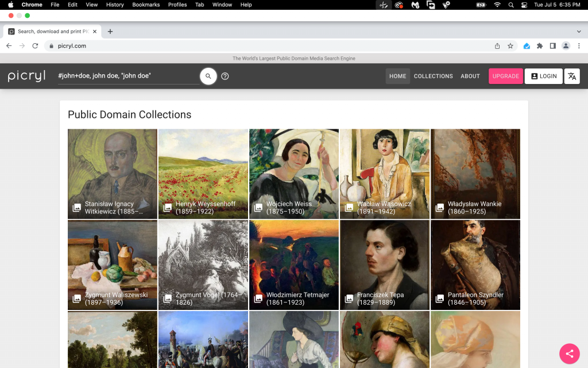Viewport: 588px width, 368px height.
Task: Click the battery status icon
Action: coord(481,5)
